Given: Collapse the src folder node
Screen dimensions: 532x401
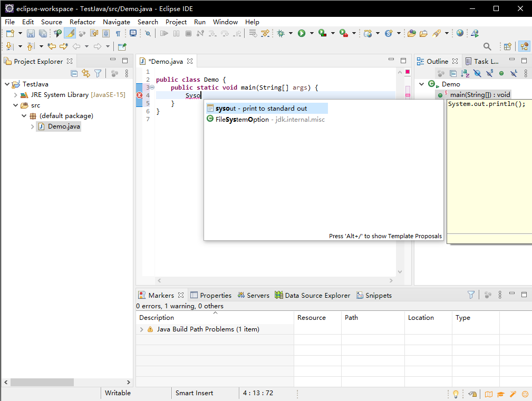Looking at the screenshot, I should point(16,105).
